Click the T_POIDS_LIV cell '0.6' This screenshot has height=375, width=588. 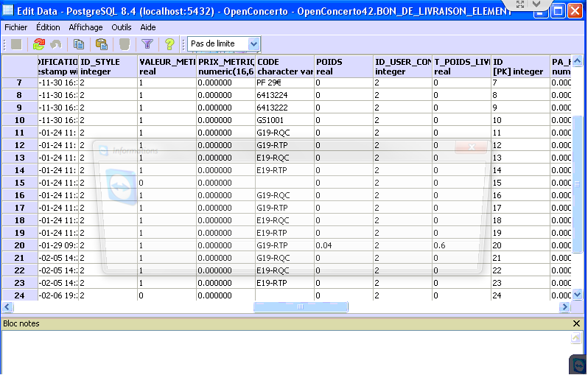(461, 245)
